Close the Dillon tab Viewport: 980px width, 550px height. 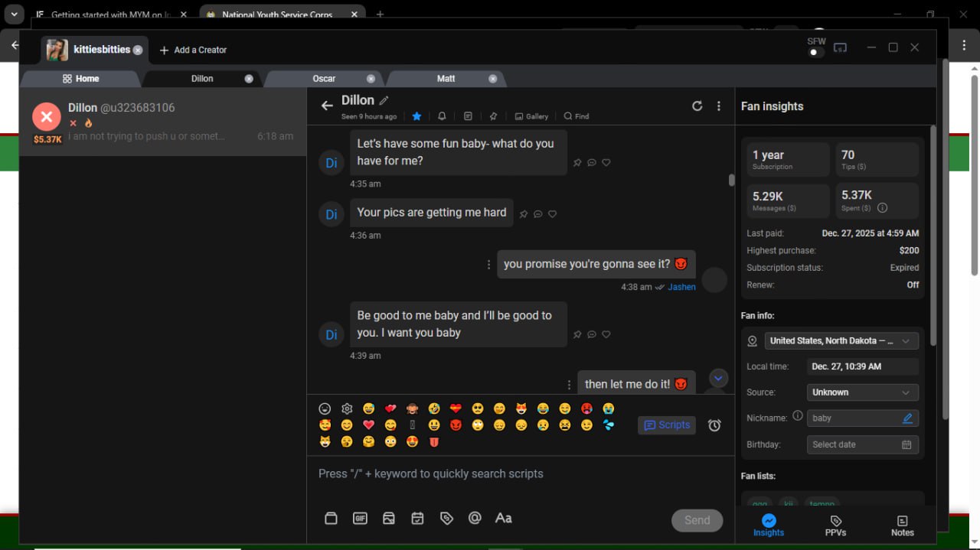coord(249,79)
